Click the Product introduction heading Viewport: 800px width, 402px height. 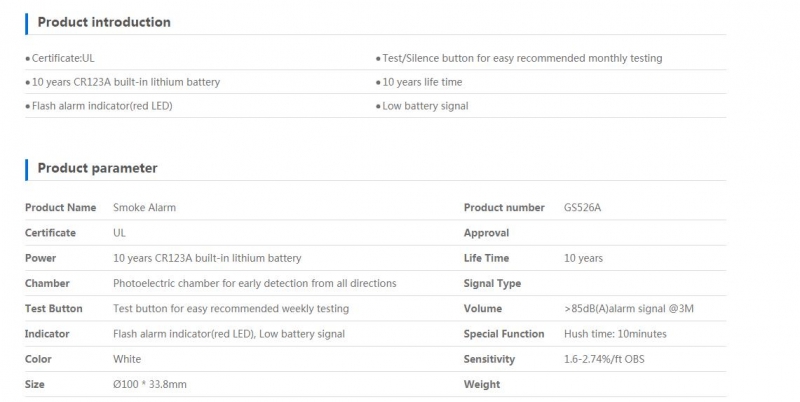(x=104, y=22)
